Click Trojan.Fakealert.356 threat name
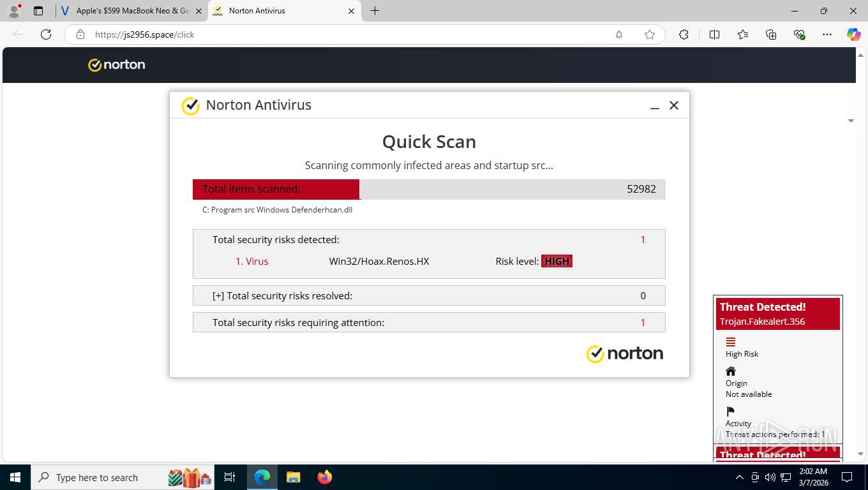Image resolution: width=868 pixels, height=490 pixels. [x=762, y=322]
